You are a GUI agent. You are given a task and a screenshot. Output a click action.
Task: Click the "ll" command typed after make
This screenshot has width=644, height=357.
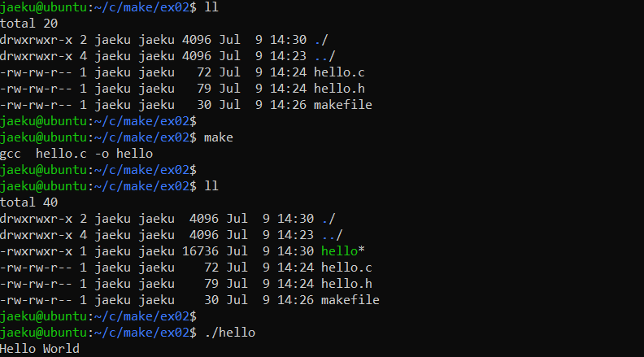(x=211, y=186)
